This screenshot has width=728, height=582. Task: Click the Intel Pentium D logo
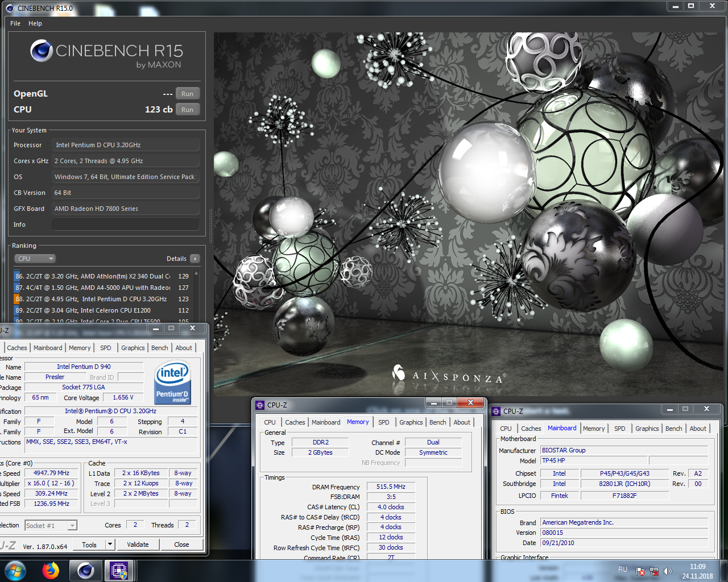pos(172,383)
